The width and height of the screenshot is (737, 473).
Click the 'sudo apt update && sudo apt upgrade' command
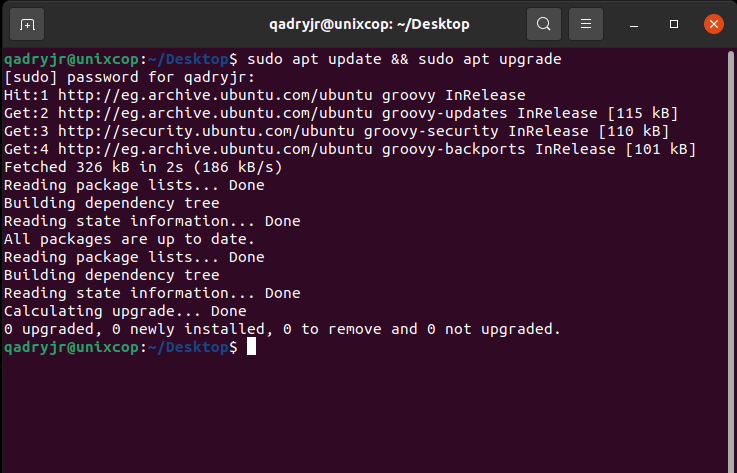[x=404, y=59]
